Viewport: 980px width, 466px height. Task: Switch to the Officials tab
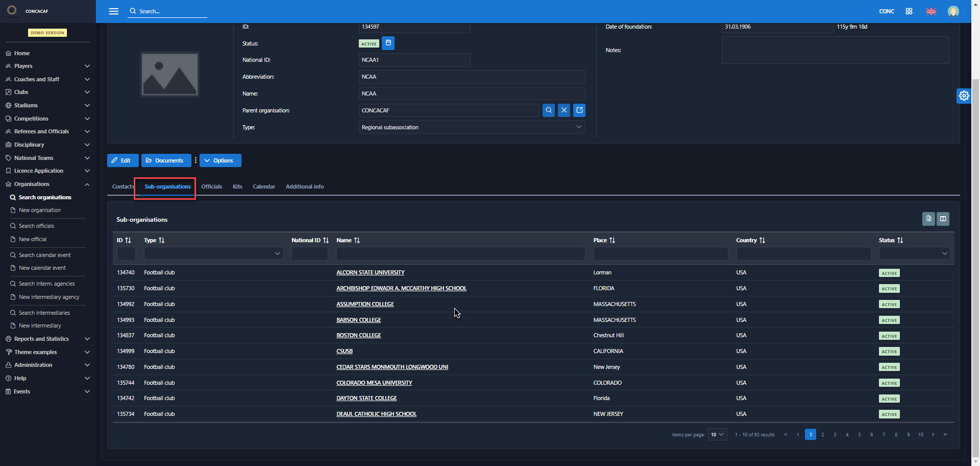click(211, 187)
